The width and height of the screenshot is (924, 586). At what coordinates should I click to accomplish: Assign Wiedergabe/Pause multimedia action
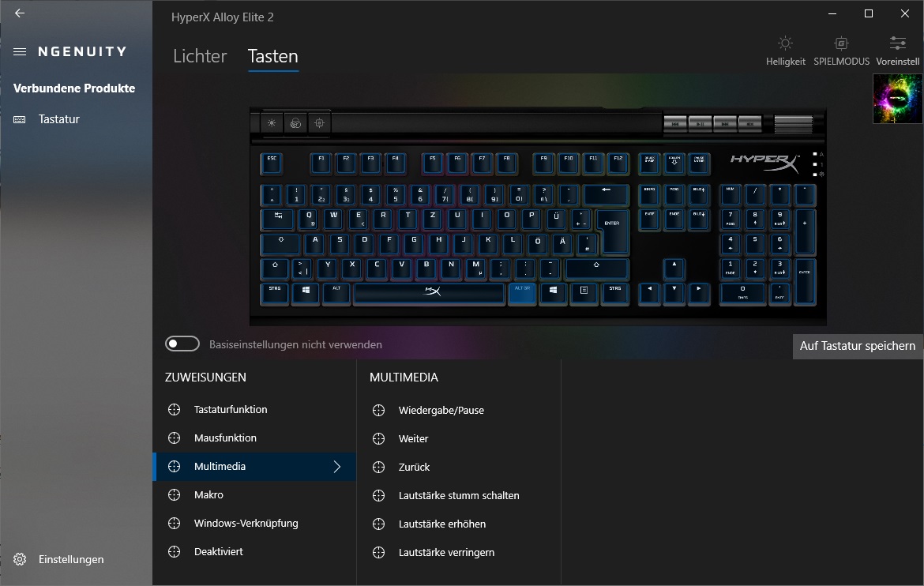[x=459, y=410]
